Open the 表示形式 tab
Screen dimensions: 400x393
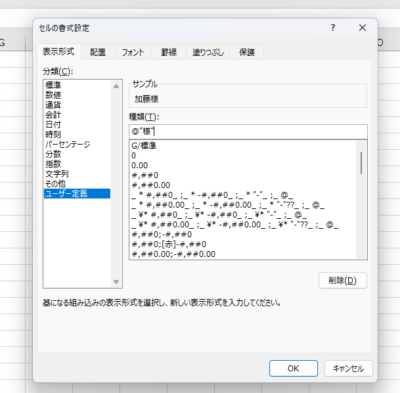pos(59,52)
